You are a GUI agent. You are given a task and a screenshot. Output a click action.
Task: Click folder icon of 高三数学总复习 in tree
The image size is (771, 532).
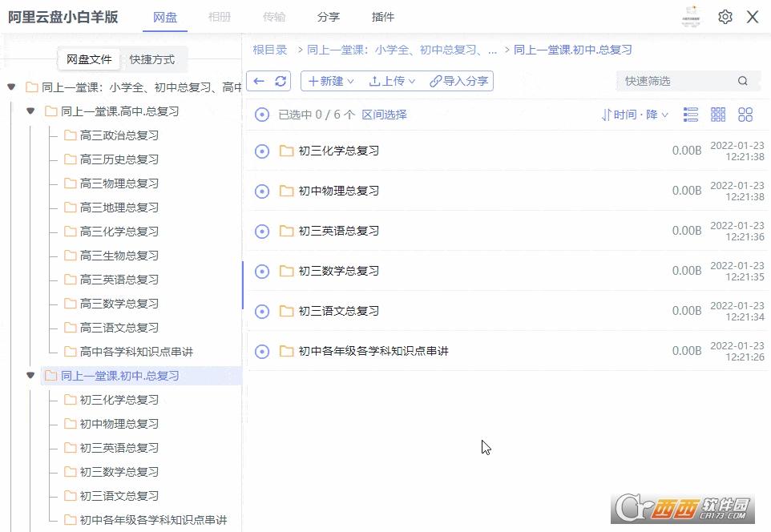tap(71, 304)
